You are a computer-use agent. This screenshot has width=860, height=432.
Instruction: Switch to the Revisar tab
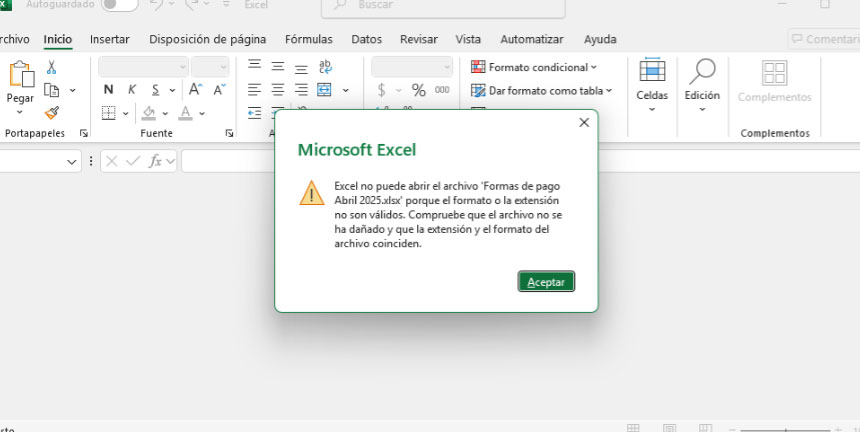419,39
